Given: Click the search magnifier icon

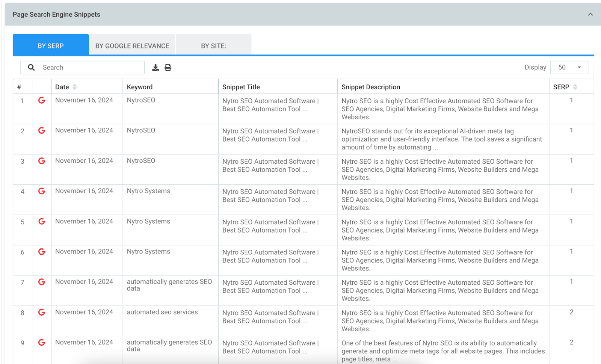Looking at the screenshot, I should tap(31, 67).
